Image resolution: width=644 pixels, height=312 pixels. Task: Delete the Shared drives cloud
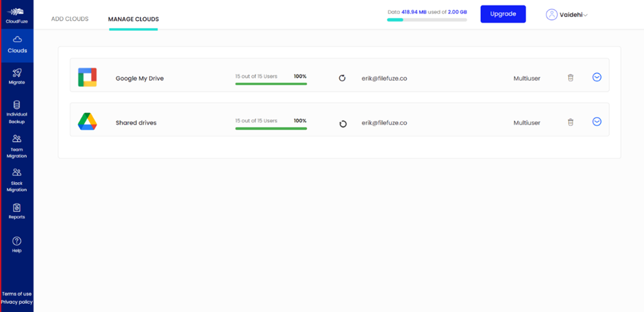pyautogui.click(x=570, y=122)
